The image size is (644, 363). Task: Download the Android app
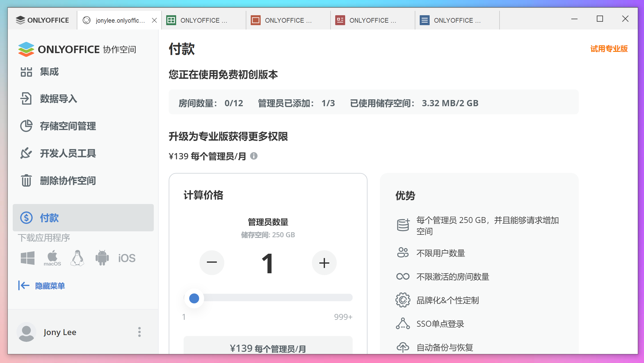(x=102, y=257)
